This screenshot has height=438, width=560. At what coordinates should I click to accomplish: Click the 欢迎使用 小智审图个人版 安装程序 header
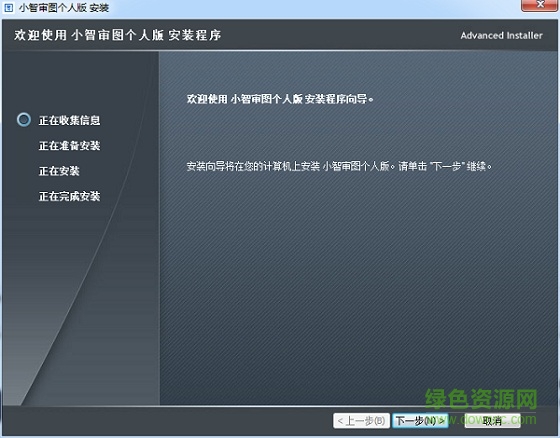pos(118,35)
